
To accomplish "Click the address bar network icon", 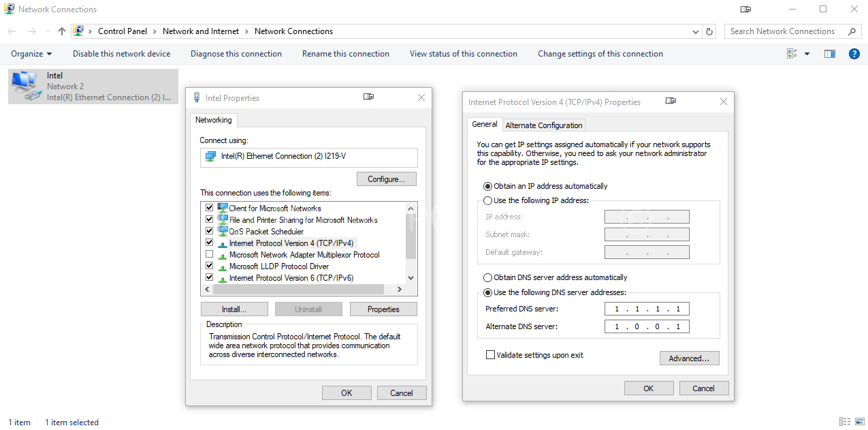I will coord(78,31).
